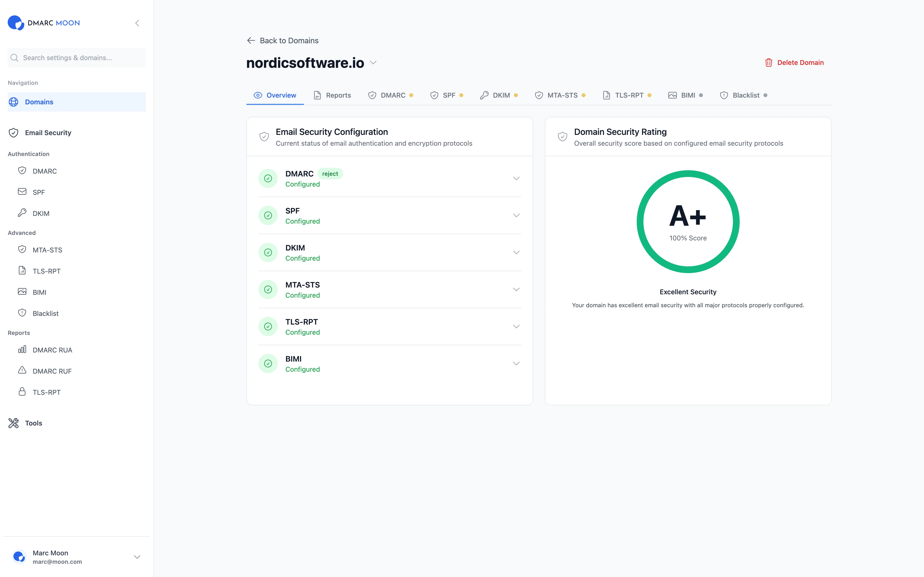Click the DMARC RUF warning icon
Screen dimensions: 924x577
pos(22,370)
